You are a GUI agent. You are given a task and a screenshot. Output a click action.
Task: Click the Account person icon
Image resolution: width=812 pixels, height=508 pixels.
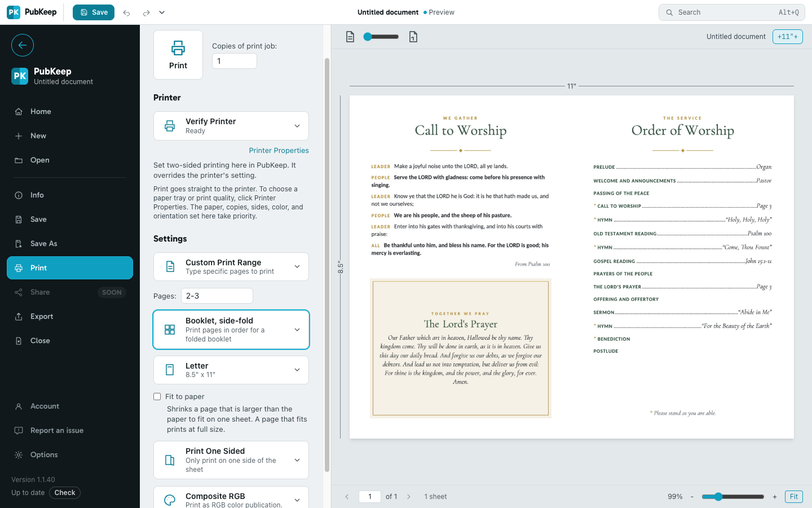coord(19,406)
